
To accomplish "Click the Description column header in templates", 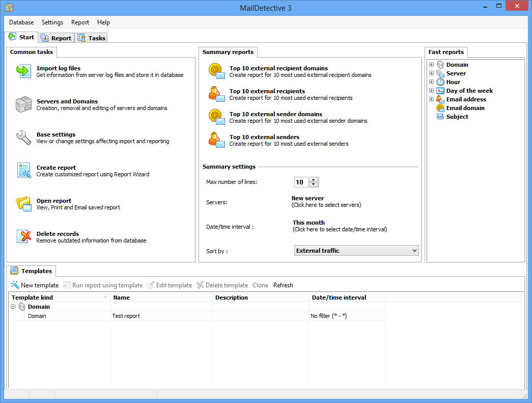I will (x=261, y=298).
